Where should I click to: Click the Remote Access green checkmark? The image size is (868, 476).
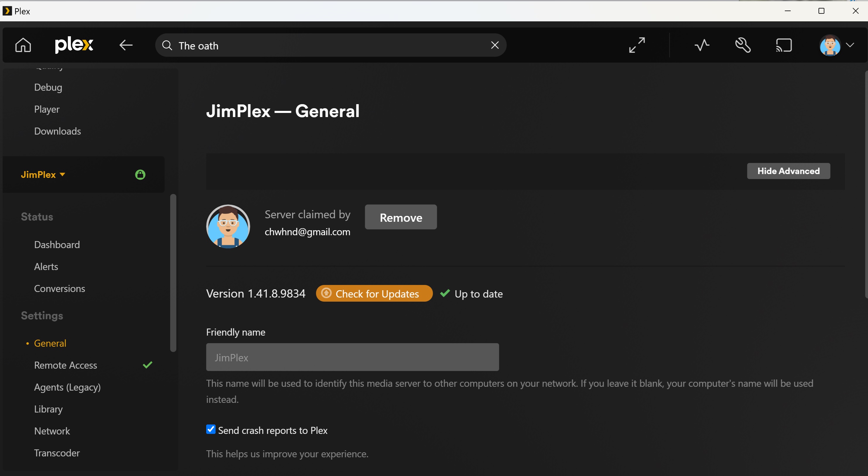(x=148, y=365)
